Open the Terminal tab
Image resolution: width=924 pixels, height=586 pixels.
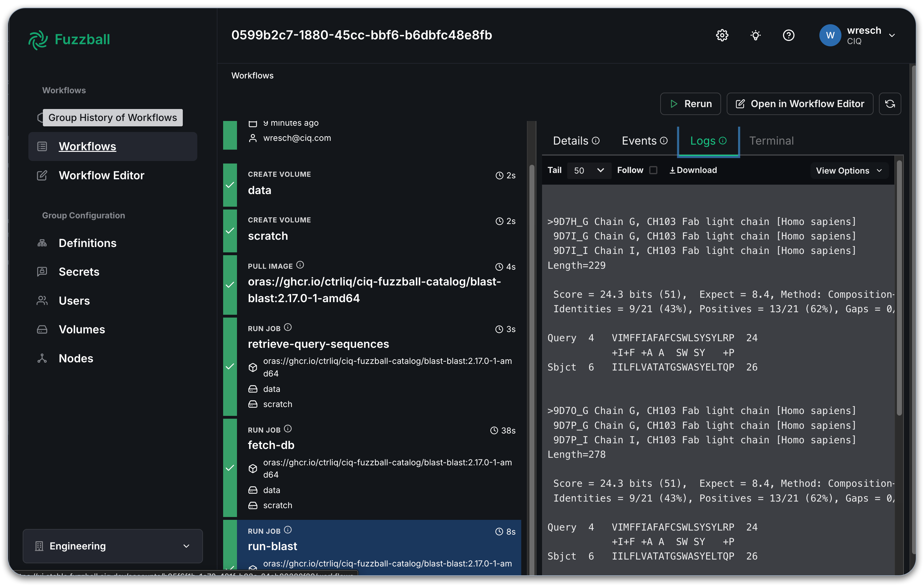point(771,141)
